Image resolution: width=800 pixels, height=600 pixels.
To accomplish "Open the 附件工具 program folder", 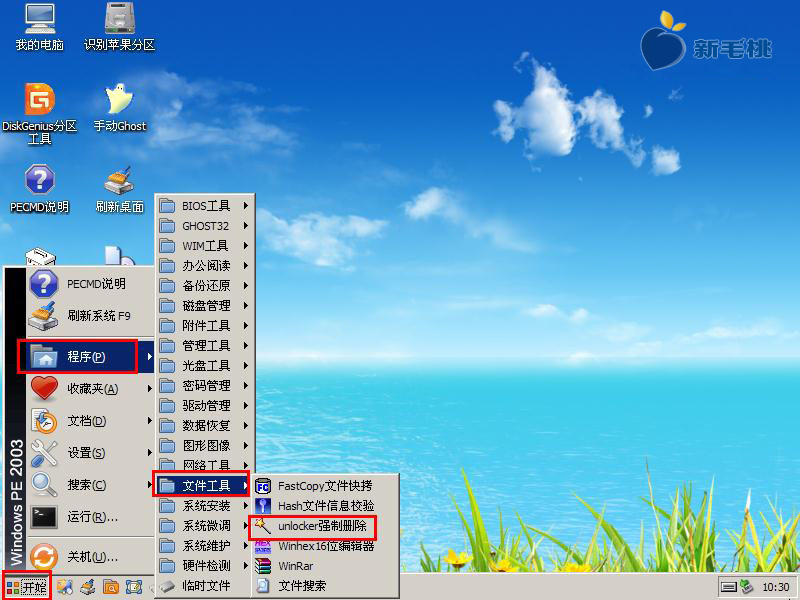I will coord(205,326).
